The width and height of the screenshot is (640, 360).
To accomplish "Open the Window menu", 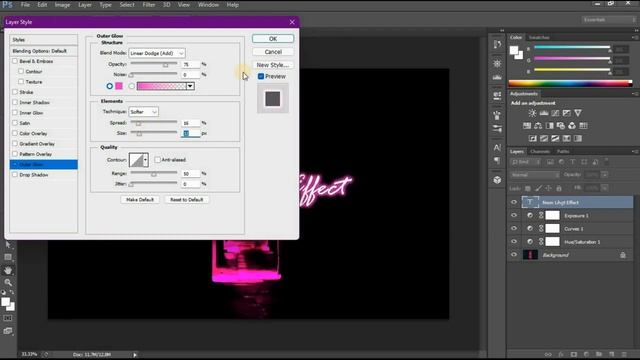I will point(208,5).
